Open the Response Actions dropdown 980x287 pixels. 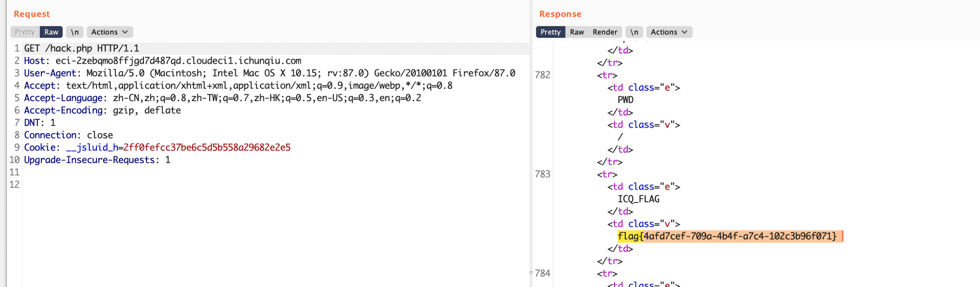pyautogui.click(x=669, y=32)
